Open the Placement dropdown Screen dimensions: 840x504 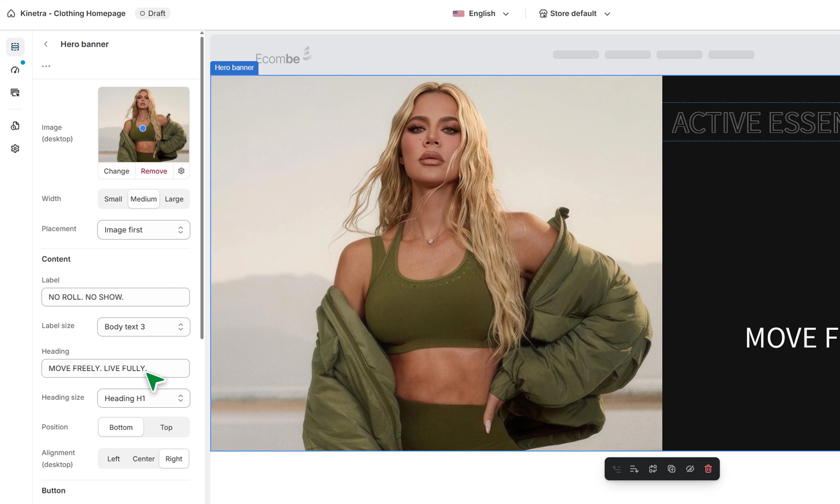tap(144, 230)
